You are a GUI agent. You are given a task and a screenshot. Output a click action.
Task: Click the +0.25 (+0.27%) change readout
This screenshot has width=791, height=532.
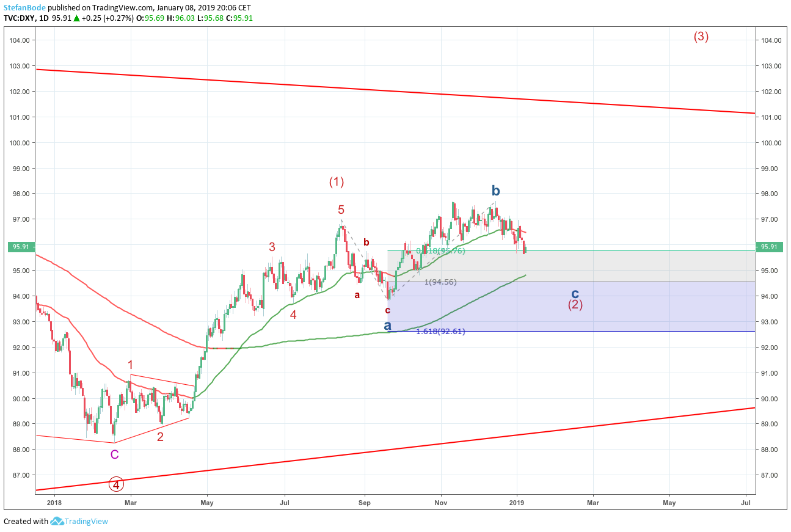[109, 18]
